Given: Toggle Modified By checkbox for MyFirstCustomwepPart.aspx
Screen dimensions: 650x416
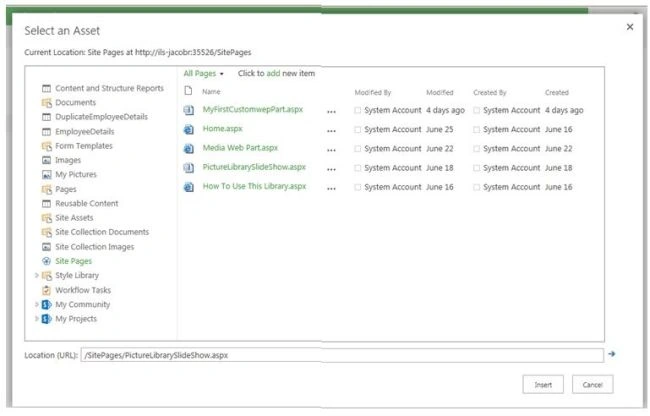Looking at the screenshot, I should pyautogui.click(x=357, y=110).
